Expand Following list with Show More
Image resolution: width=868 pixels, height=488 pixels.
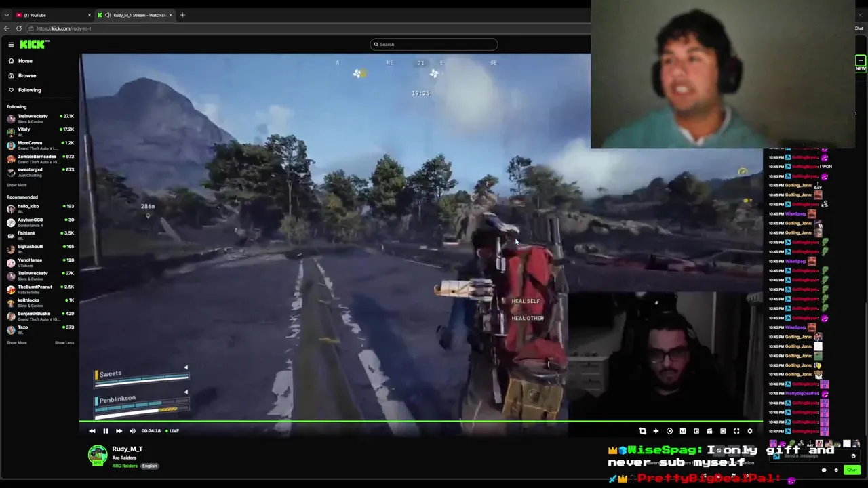click(x=17, y=185)
